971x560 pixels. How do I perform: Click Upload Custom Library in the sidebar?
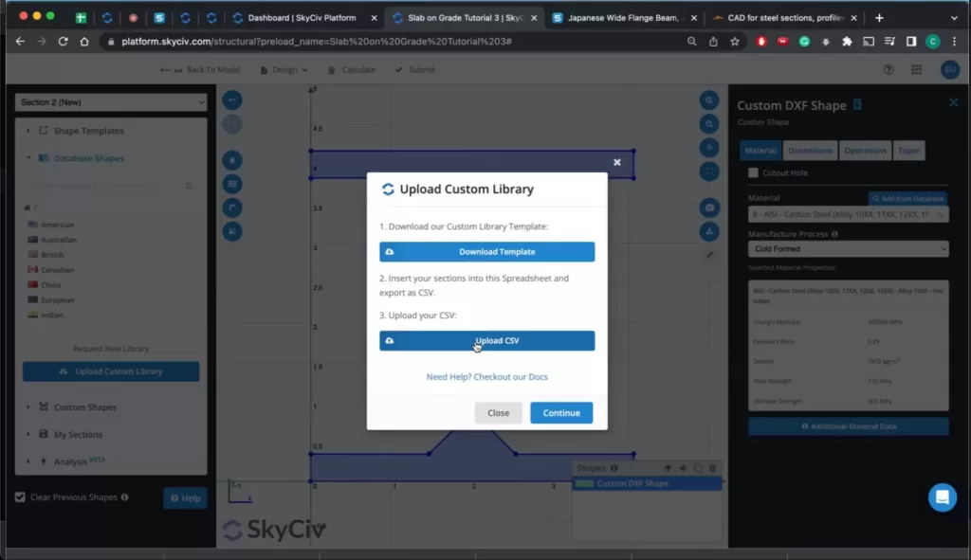[111, 371]
